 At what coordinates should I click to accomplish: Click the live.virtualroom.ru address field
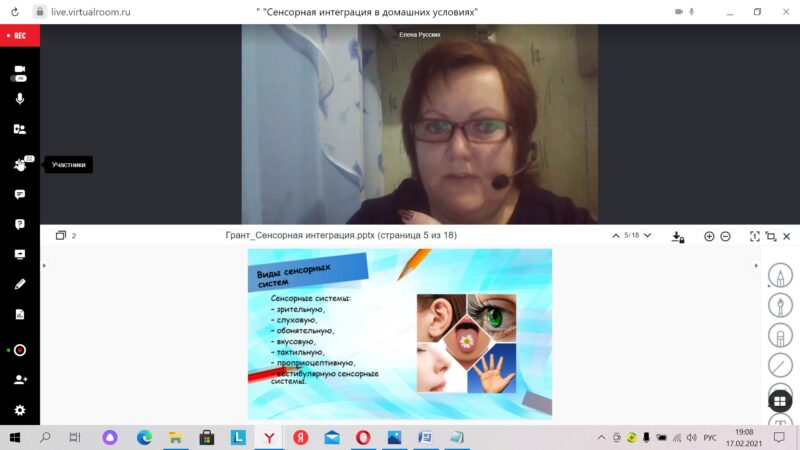coord(91,12)
